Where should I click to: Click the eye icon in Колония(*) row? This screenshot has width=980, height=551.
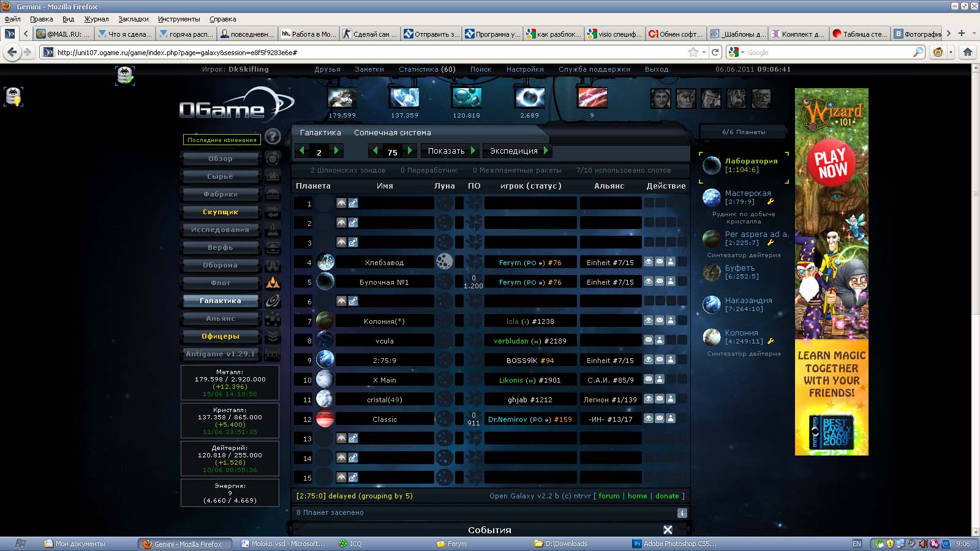point(649,321)
